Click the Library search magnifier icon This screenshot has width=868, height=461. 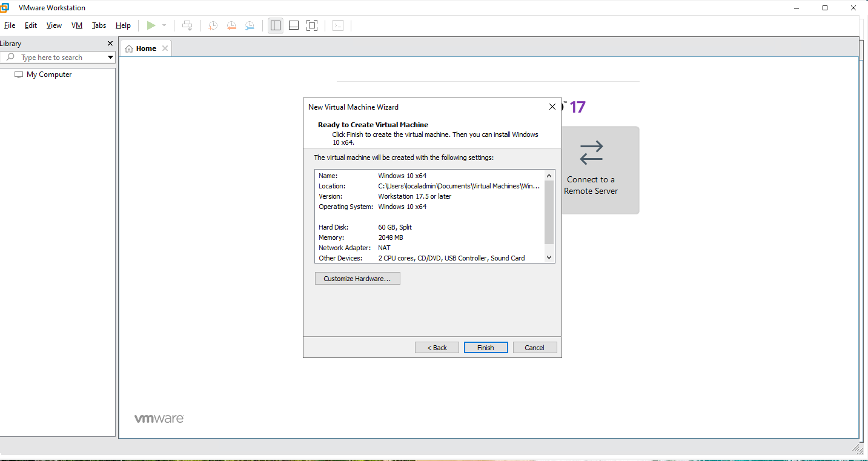coord(10,58)
